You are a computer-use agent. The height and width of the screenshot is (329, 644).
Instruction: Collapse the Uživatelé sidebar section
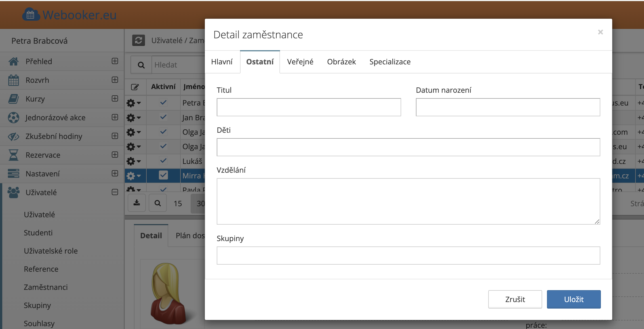115,192
